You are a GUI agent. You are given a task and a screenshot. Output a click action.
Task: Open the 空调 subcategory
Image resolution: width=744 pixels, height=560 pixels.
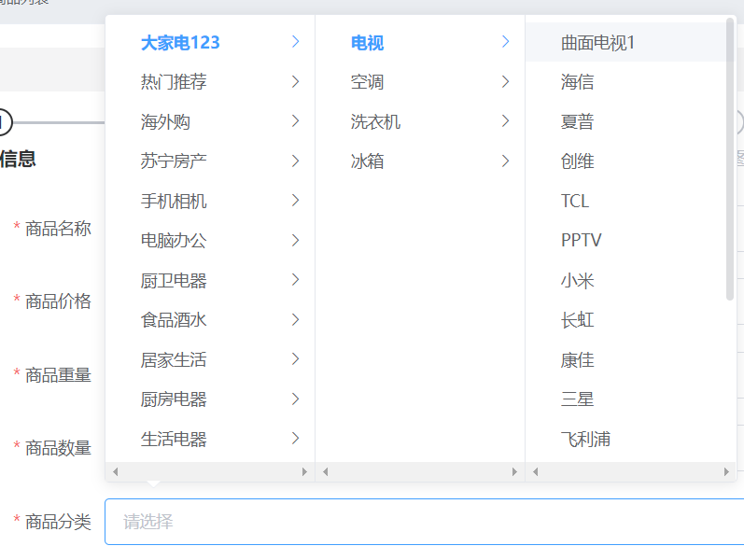[420, 81]
